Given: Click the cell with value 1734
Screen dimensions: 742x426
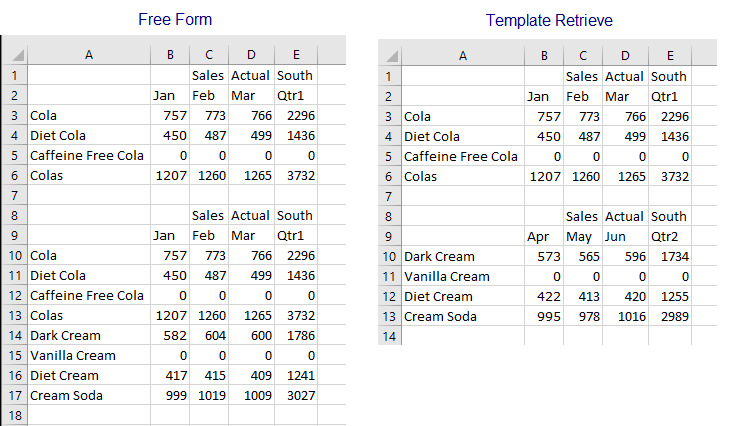Looking at the screenshot, I should click(x=670, y=256).
